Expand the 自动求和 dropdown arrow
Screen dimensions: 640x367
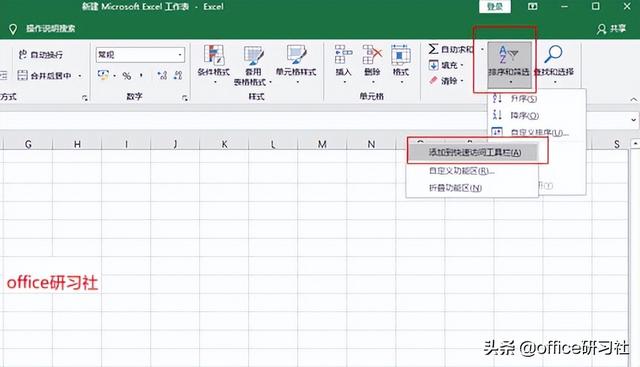point(482,49)
